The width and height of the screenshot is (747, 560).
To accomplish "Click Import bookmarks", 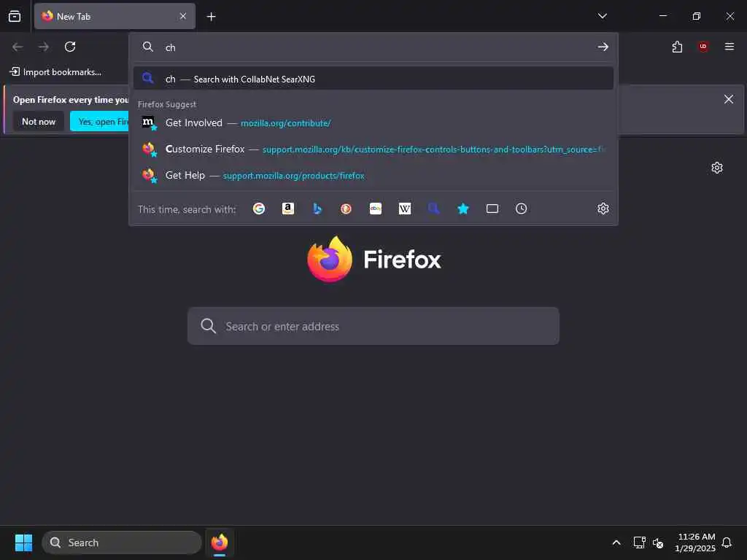I will (x=56, y=72).
